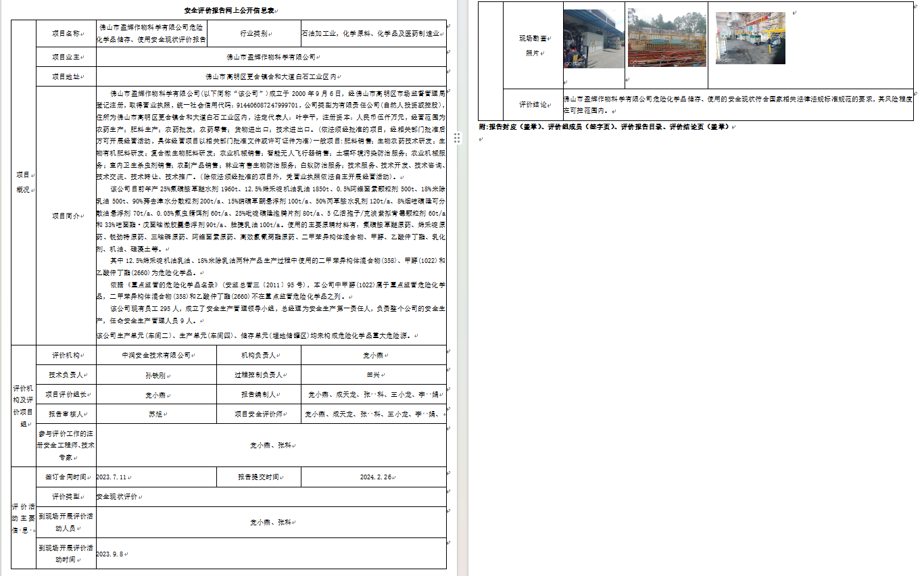
Task: Click the 签订合同时间 label cell
Action: tap(65, 477)
